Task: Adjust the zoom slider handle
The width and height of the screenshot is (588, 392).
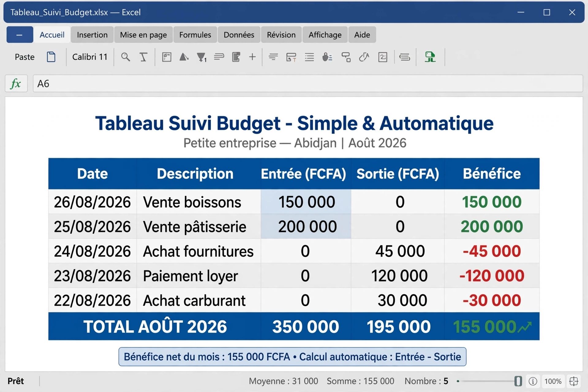Action: pyautogui.click(x=518, y=381)
